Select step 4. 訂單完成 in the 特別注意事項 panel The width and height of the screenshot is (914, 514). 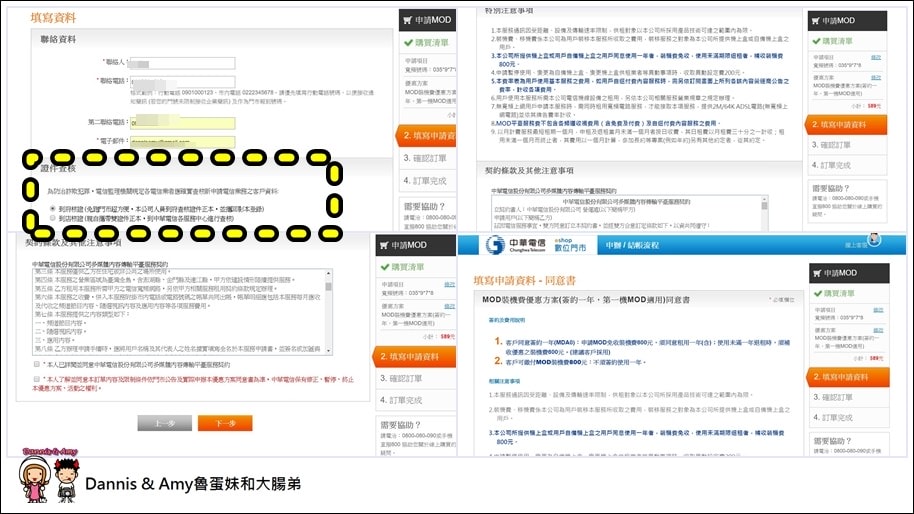pyautogui.click(x=848, y=165)
